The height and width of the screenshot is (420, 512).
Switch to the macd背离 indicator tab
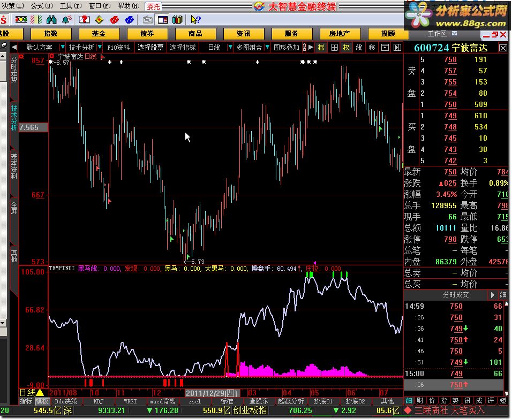tap(162, 401)
